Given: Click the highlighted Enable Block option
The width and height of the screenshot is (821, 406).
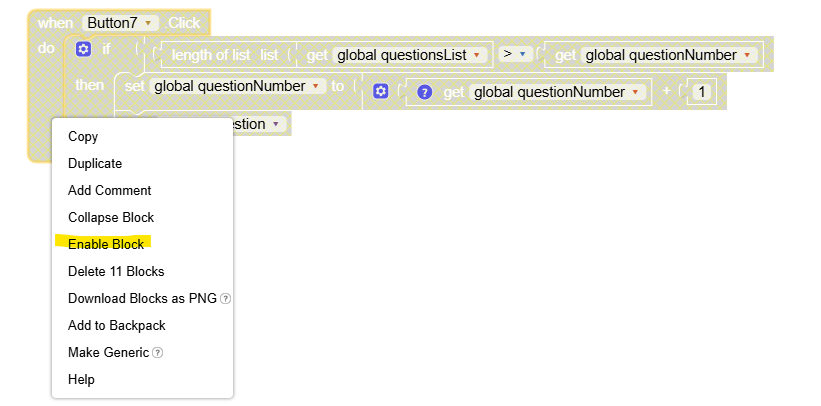Looking at the screenshot, I should click(106, 244).
